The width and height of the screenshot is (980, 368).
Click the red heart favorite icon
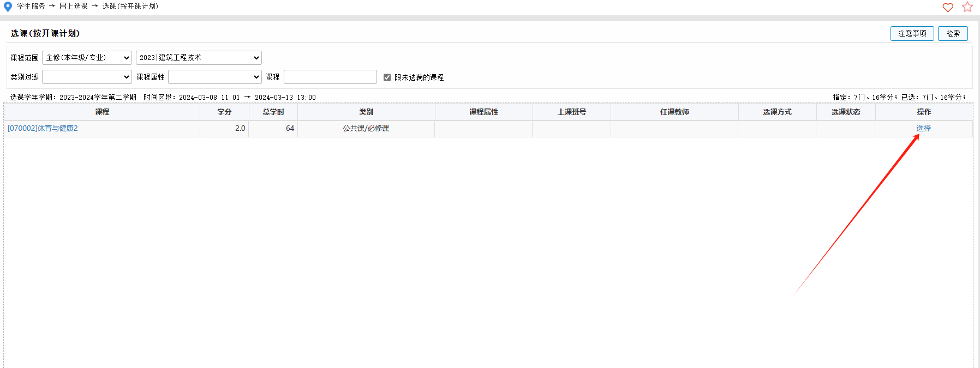tap(948, 7)
